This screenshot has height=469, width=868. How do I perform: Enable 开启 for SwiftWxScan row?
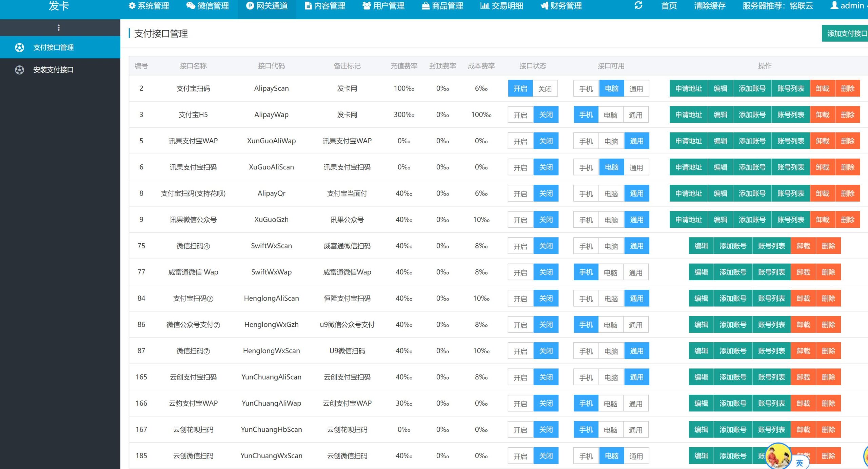520,246
